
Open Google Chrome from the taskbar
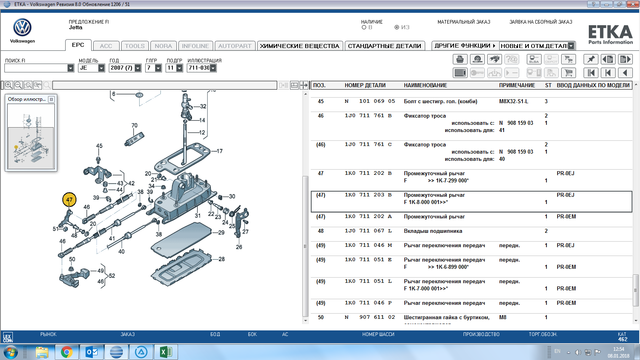[67, 352]
